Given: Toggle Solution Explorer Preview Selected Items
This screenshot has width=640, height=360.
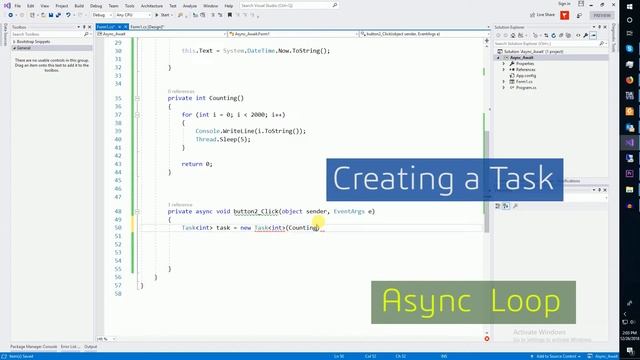Looking at the screenshot, I should click(x=593, y=35).
